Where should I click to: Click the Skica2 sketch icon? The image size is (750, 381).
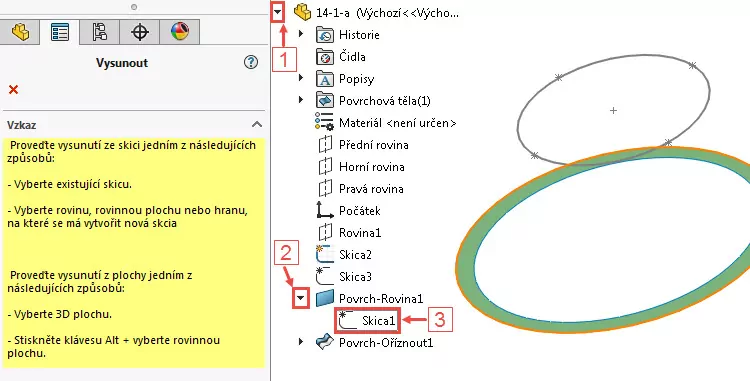point(325,254)
